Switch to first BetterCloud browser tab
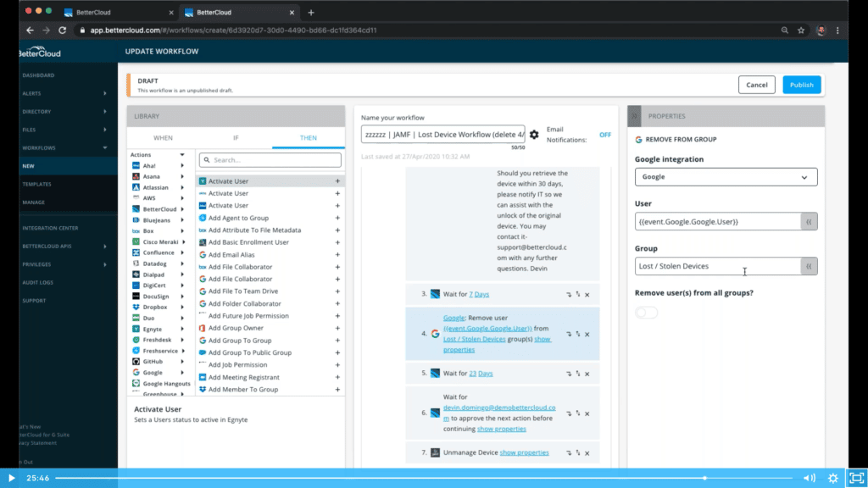 (x=118, y=12)
